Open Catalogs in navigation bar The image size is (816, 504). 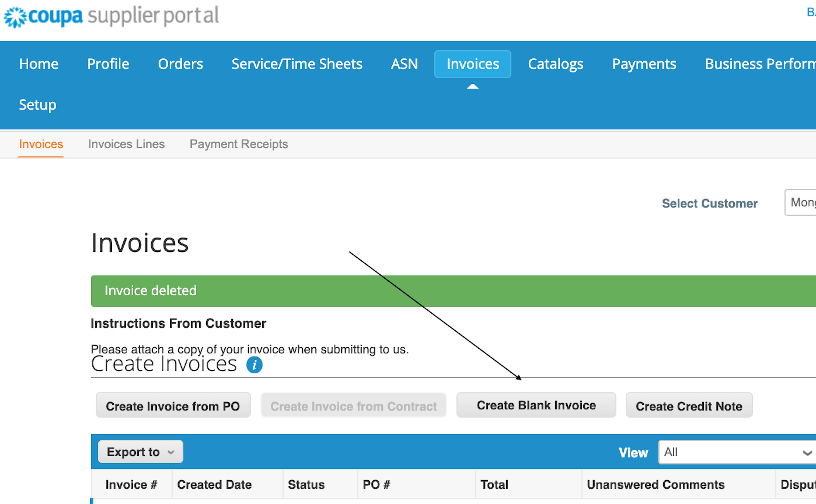[556, 64]
